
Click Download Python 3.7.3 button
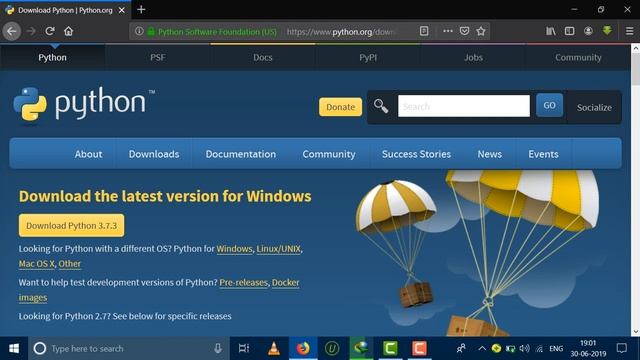point(71,225)
